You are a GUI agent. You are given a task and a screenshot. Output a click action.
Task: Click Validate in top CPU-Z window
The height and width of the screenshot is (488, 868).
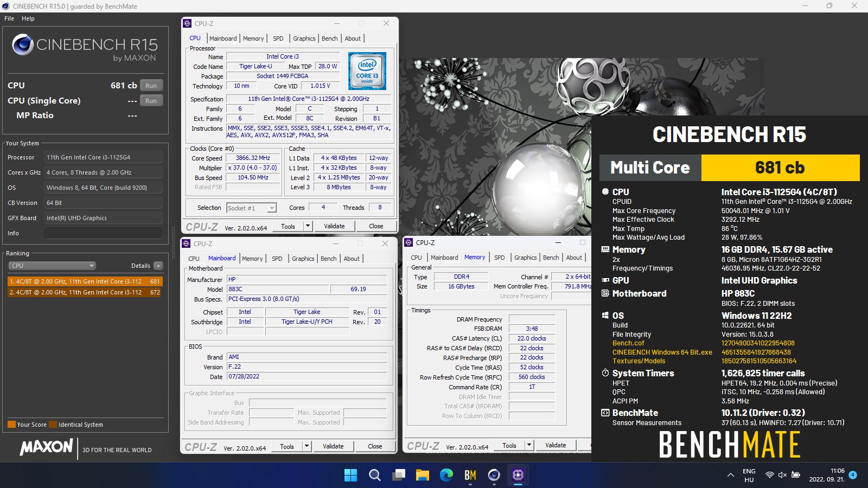pyautogui.click(x=334, y=226)
